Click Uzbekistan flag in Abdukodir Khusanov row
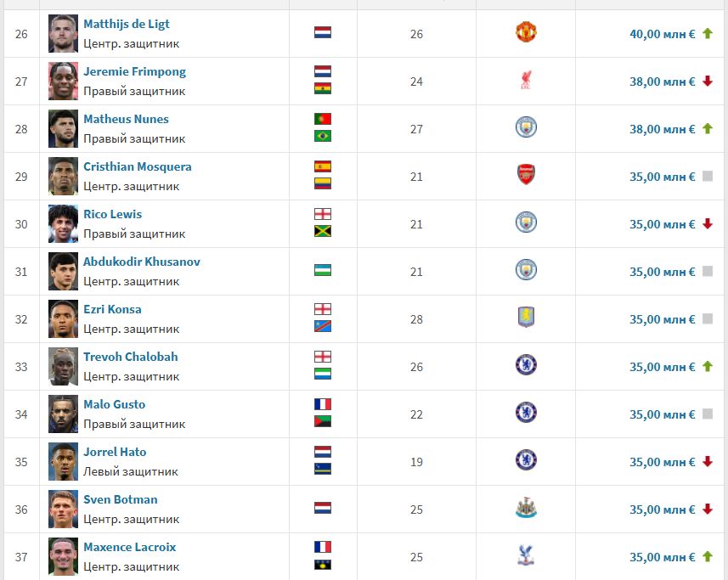728x580 pixels. [x=323, y=270]
